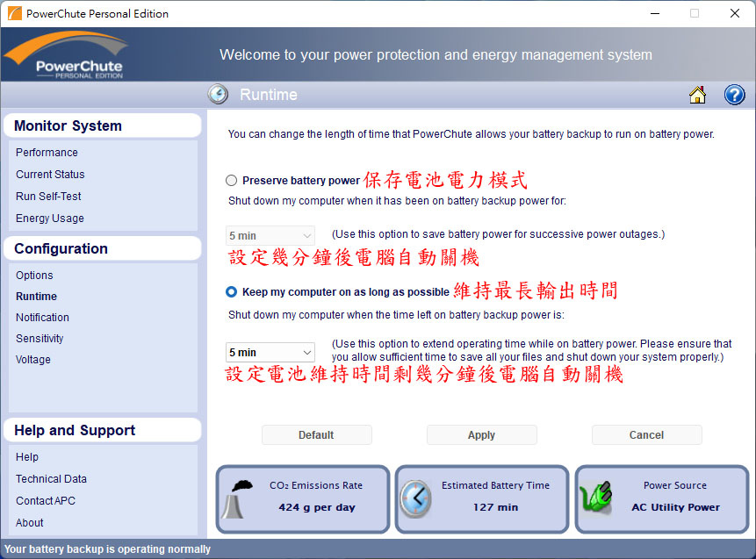Click the CO2 Emissions Rate panel
This screenshot has width=756, height=559.
tap(303, 499)
